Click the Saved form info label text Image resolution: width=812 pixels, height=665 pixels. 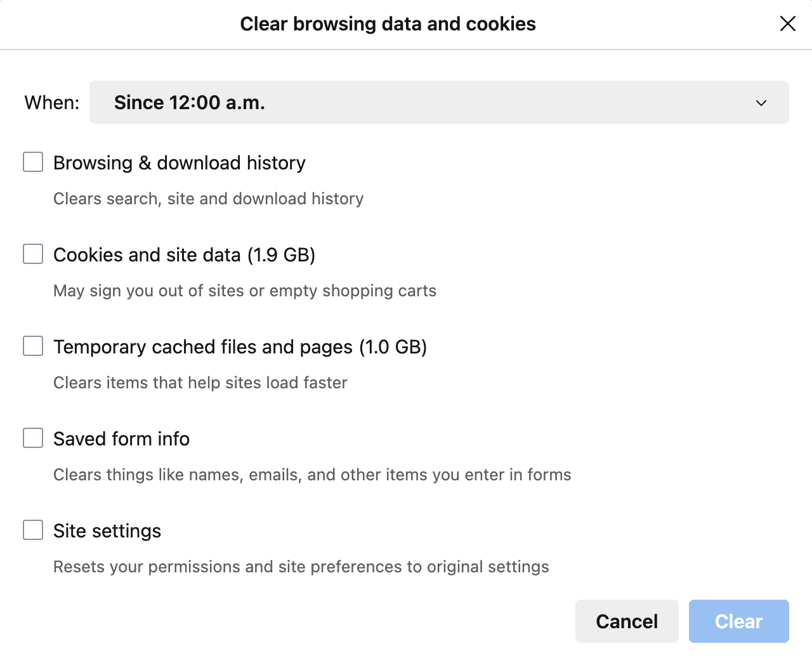point(121,438)
